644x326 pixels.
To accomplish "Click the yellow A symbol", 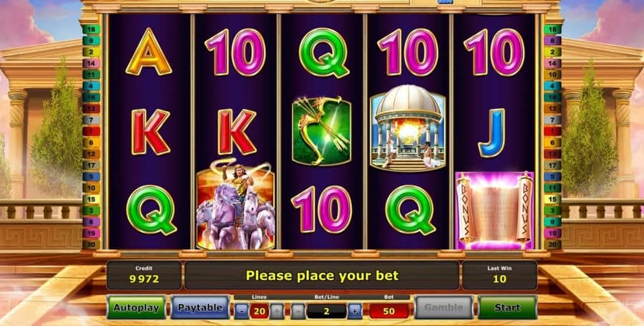I will (148, 52).
